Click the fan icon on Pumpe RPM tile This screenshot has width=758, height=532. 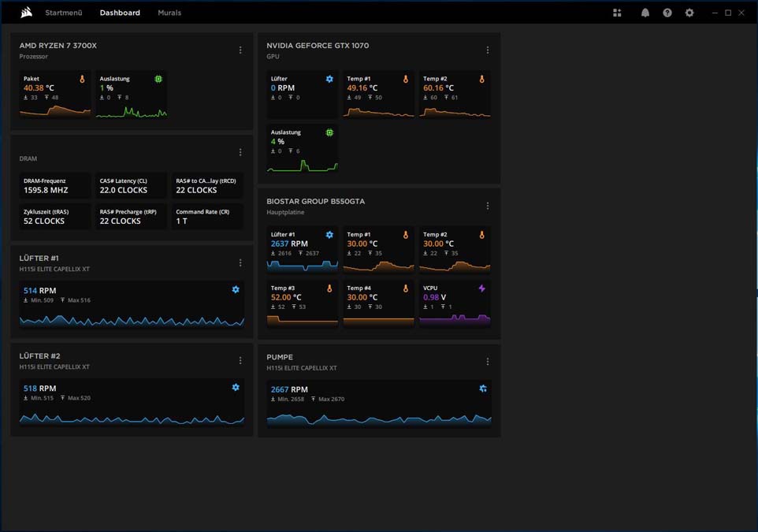tap(482, 389)
